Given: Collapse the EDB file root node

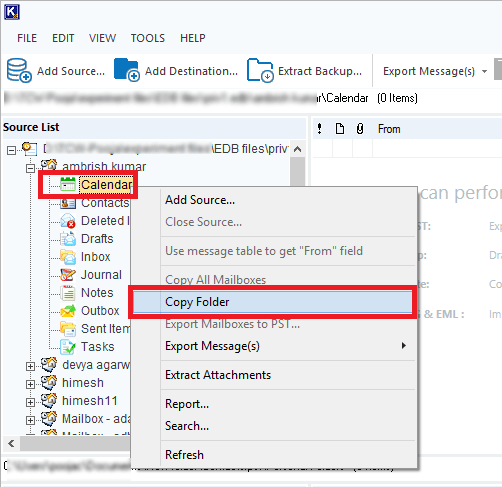Looking at the screenshot, I should (11, 150).
